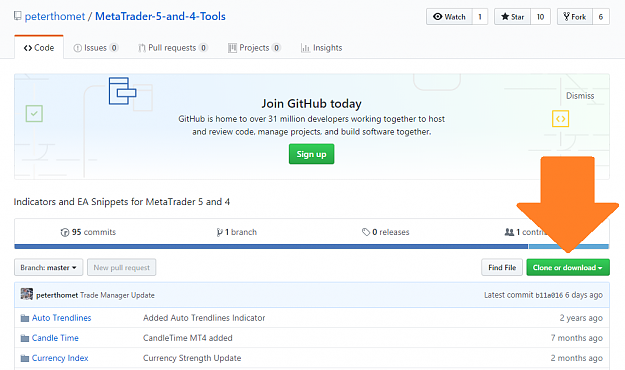Click the peterthomet avatar thumbnail
625x370 pixels.
27,294
